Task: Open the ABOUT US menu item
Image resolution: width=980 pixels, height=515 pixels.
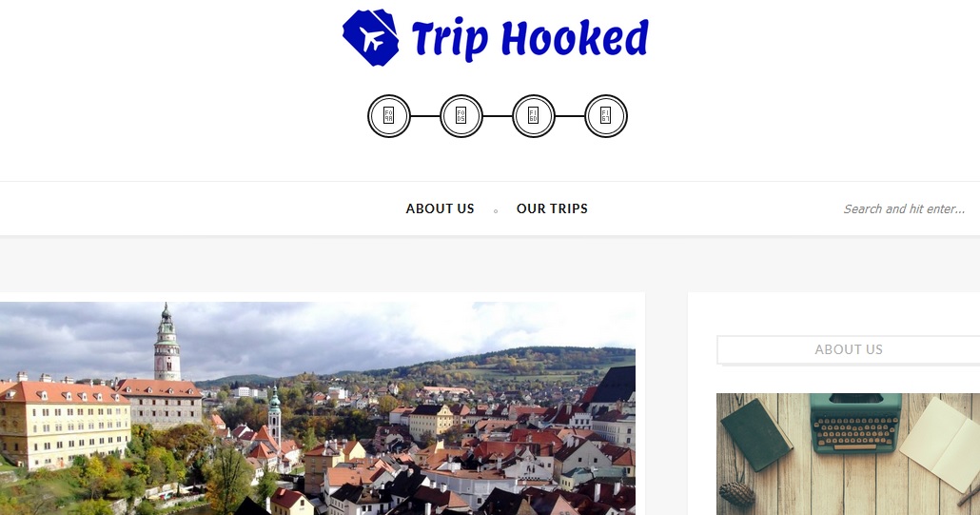Action: pyautogui.click(x=440, y=208)
